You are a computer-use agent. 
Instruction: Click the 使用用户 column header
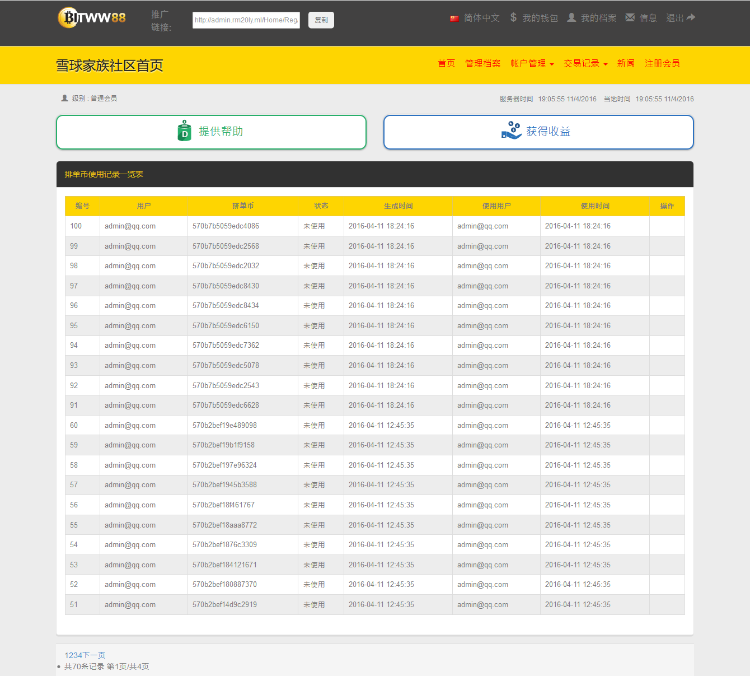496,206
